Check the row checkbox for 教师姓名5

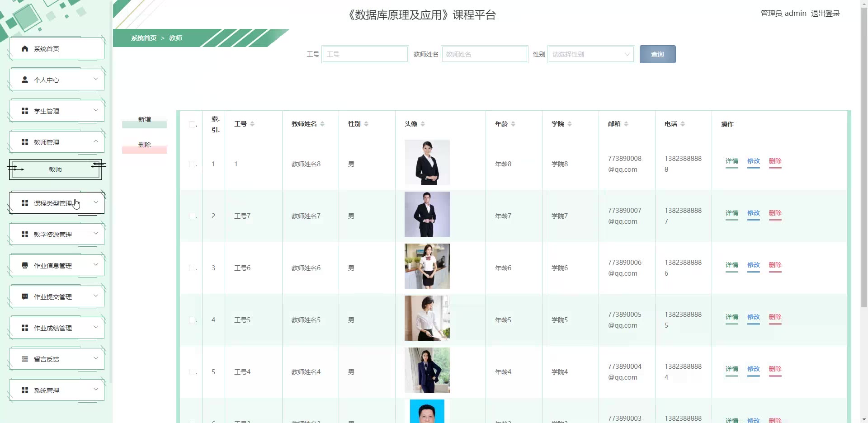[x=192, y=320]
